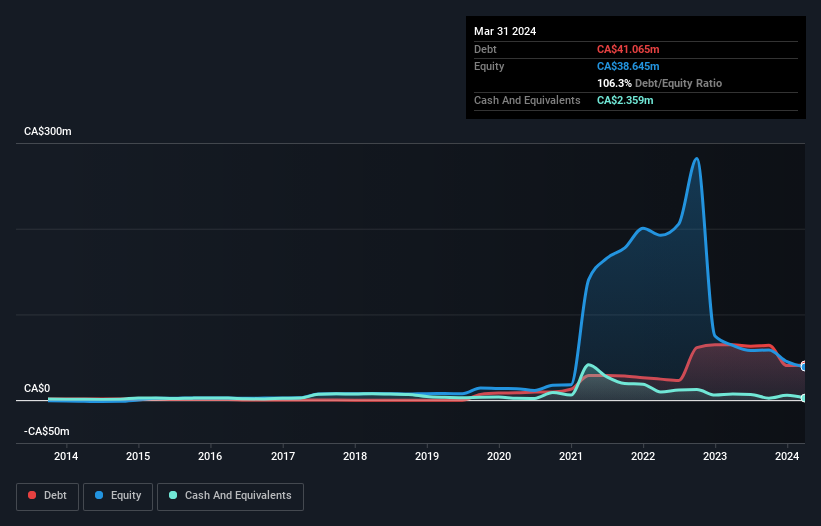
Task: Click the Mar 31 2024 tooltip date
Action: pyautogui.click(x=505, y=31)
